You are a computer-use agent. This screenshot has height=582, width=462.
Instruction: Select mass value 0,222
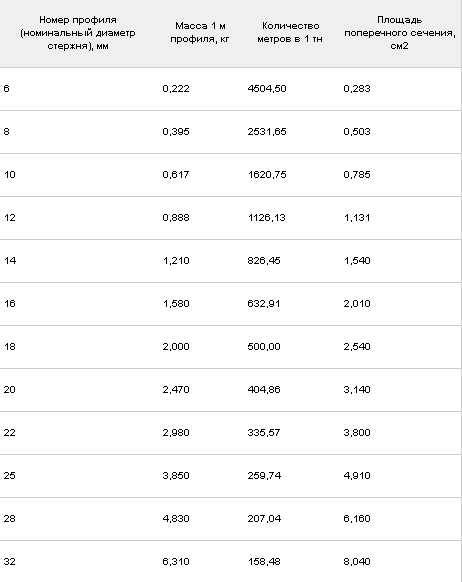(x=176, y=89)
